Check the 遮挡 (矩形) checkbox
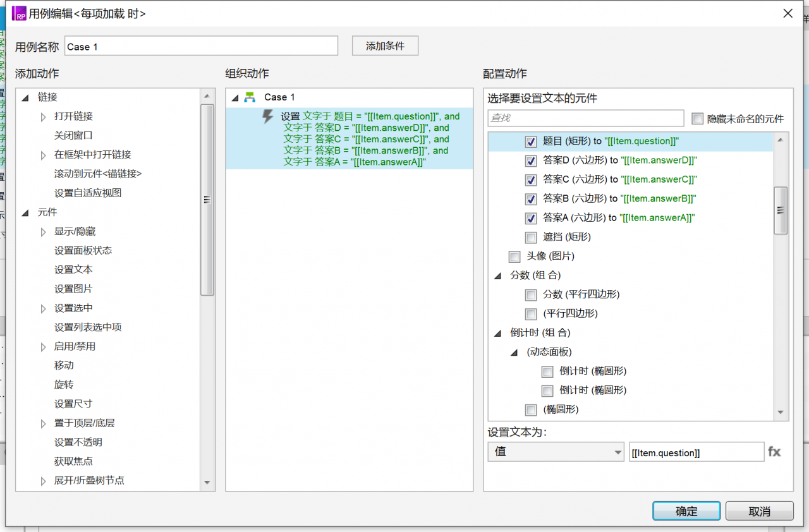 click(x=531, y=238)
